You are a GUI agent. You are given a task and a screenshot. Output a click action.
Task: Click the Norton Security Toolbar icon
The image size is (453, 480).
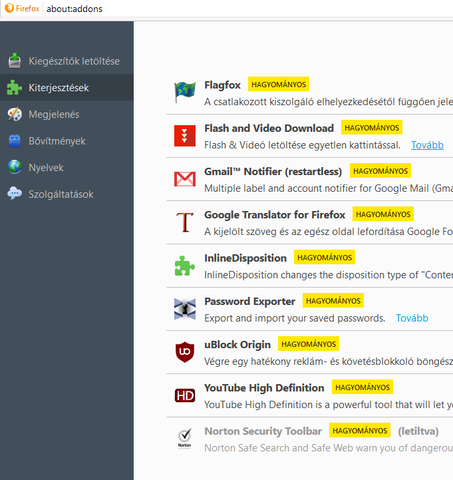tap(184, 439)
